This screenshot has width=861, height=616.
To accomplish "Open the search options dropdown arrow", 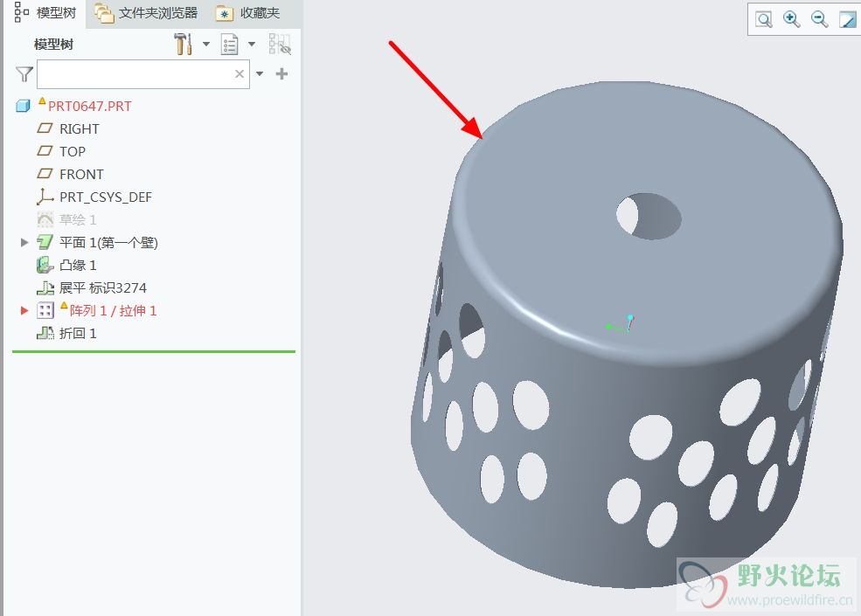I will point(260,74).
